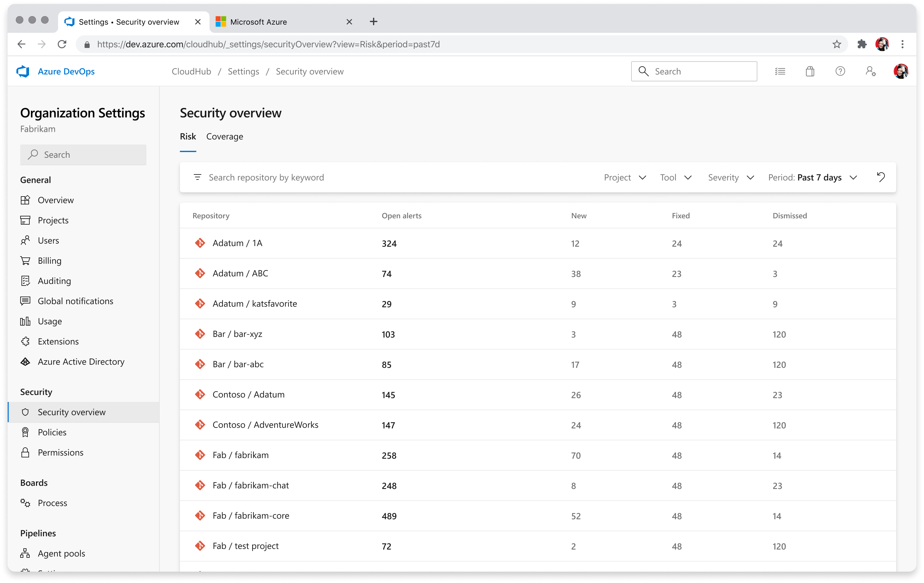
Task: Switch to Microsoft Azure browser tab
Action: (258, 22)
